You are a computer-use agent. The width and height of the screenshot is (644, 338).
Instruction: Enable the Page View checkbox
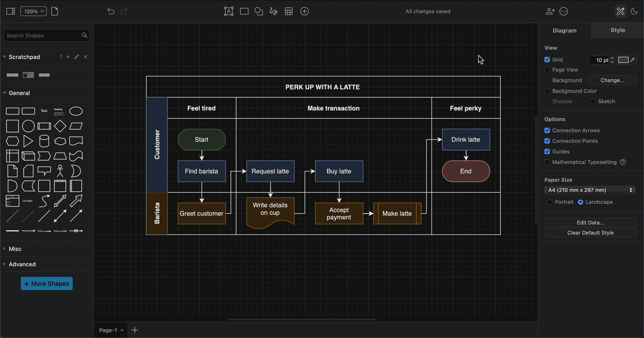(x=547, y=70)
